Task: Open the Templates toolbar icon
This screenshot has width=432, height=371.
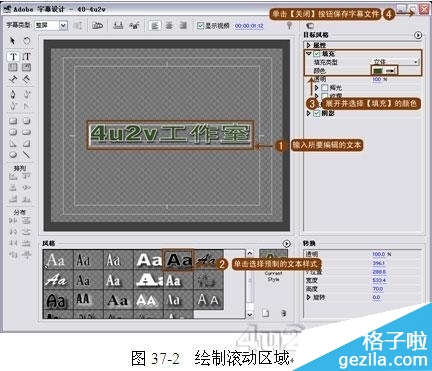Action: pos(97,25)
